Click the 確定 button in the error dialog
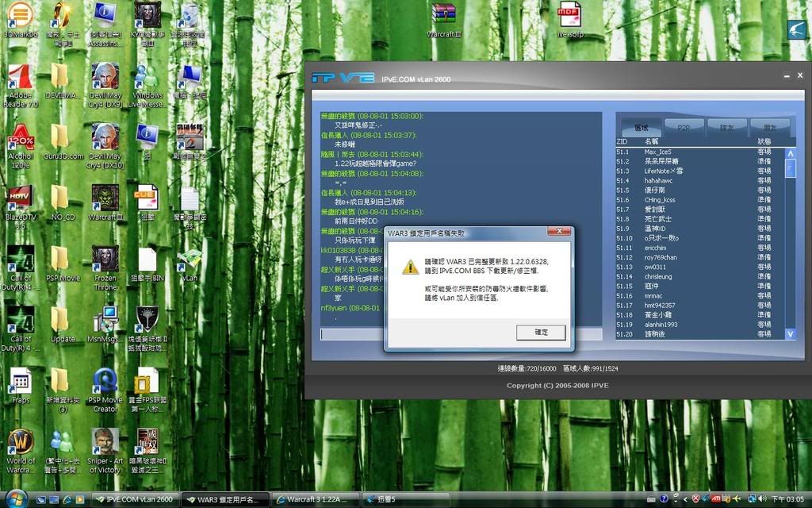 [x=540, y=333]
